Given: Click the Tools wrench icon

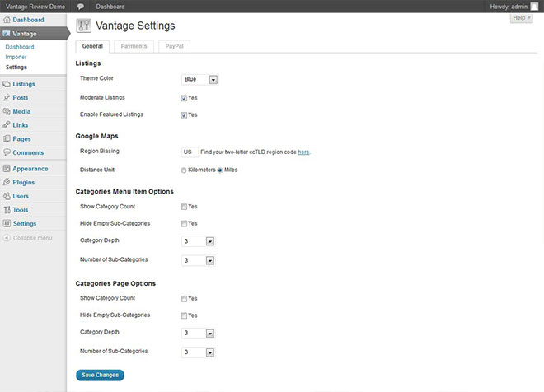Looking at the screenshot, I should (7, 210).
